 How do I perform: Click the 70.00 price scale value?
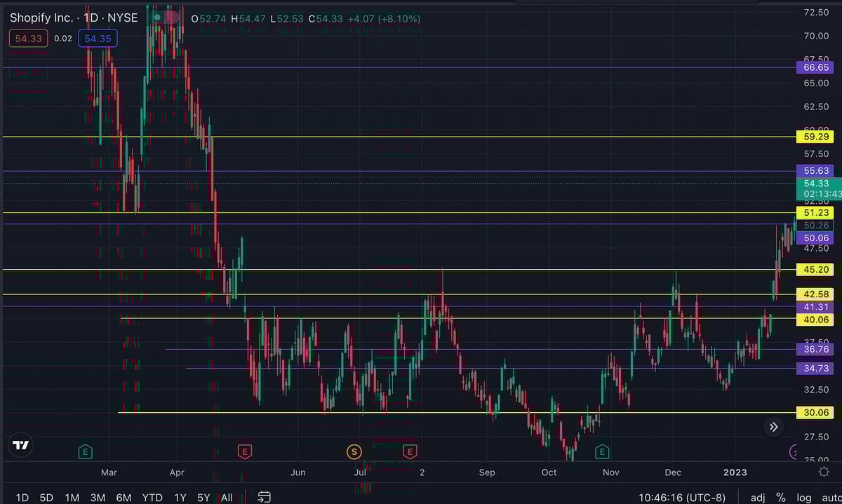pyautogui.click(x=817, y=36)
